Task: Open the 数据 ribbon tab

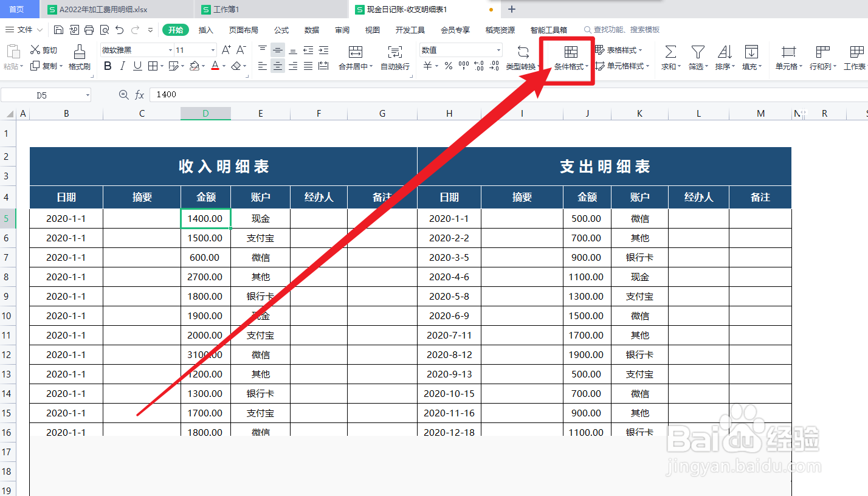Action: click(x=312, y=29)
